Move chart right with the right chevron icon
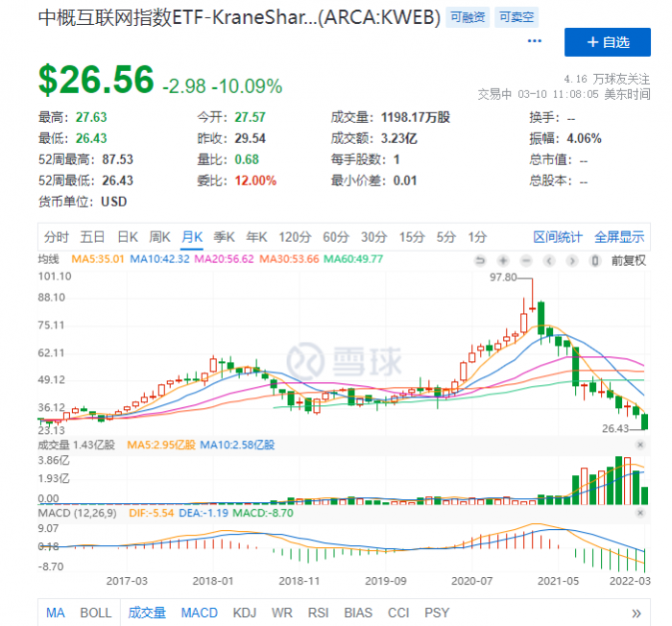Screen dimensions: 672x626 [572, 260]
